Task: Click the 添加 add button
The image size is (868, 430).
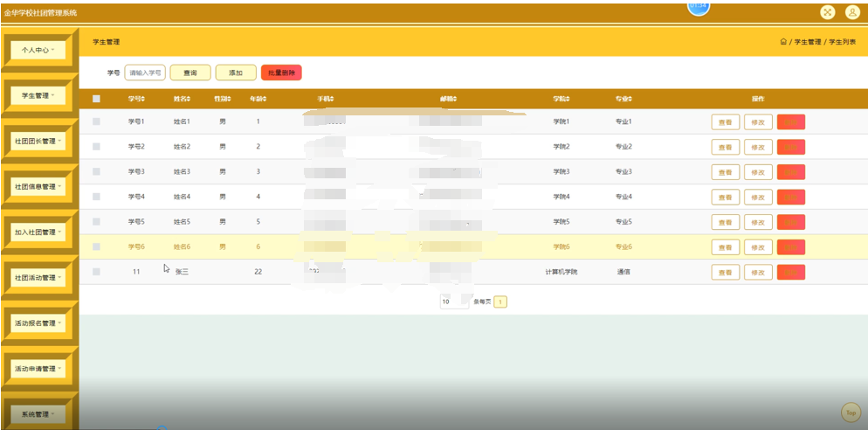Action: (236, 73)
